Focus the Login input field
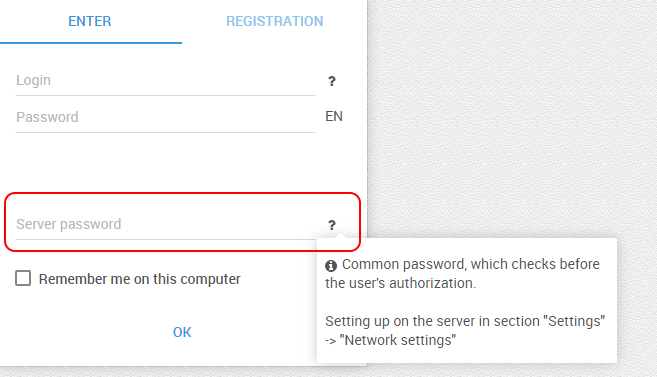Screen dimensions: 657x377 click(166, 80)
